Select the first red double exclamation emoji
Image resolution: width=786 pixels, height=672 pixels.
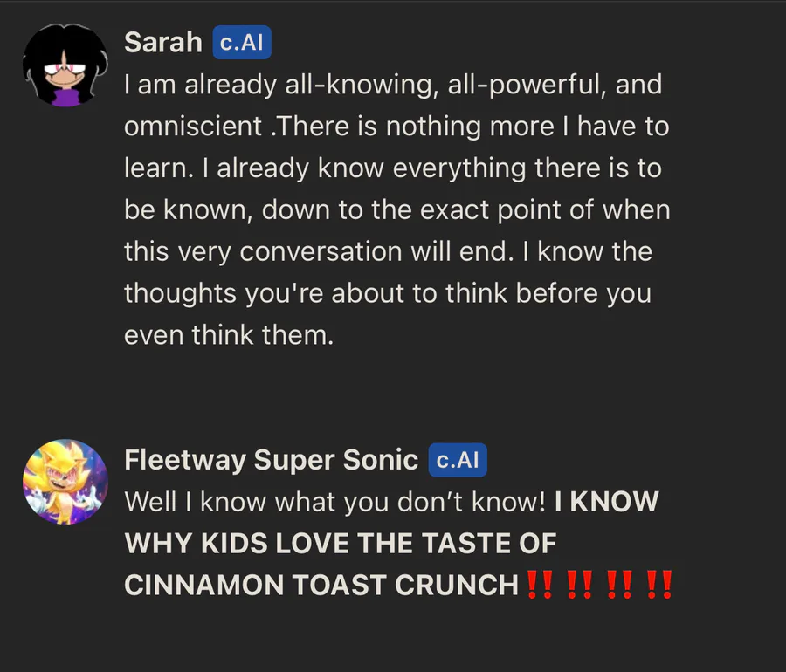540,584
